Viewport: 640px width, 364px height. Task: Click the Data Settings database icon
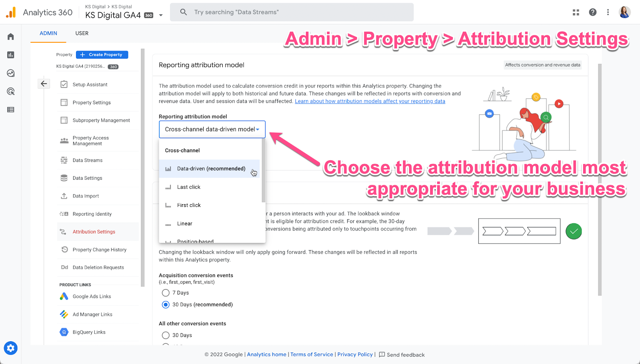(64, 178)
